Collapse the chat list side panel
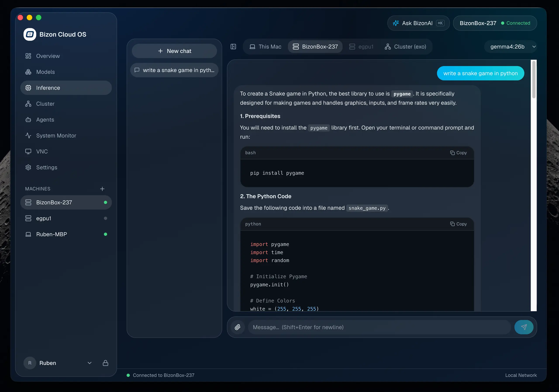Viewport: 559px width, 392px height. click(233, 46)
